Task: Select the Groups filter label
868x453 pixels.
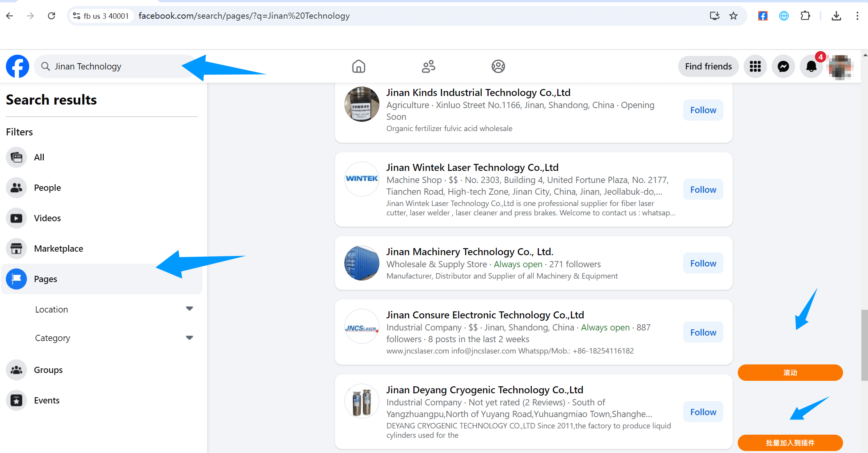Action: (x=48, y=370)
